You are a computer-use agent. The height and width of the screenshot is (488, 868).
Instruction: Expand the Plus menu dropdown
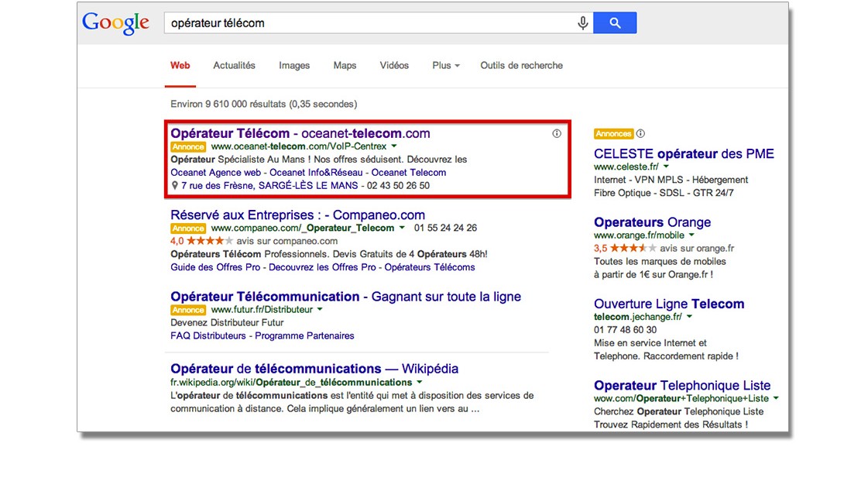[445, 66]
